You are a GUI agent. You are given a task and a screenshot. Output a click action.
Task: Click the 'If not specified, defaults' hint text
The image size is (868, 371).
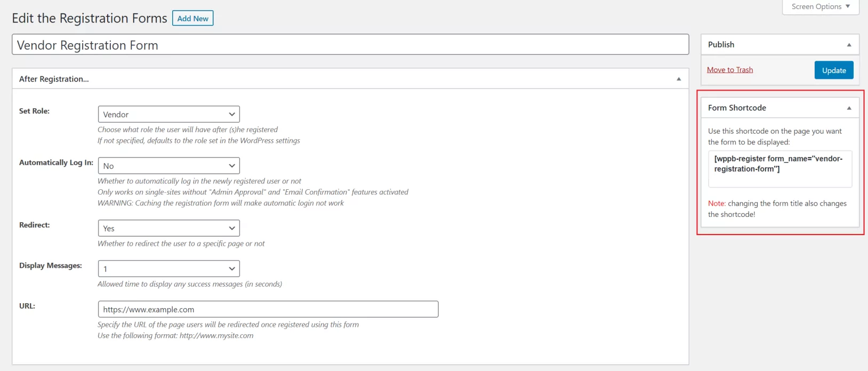point(199,141)
